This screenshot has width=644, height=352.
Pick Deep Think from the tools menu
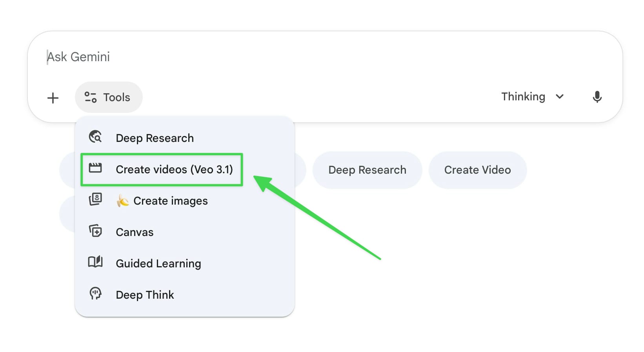[184, 295]
